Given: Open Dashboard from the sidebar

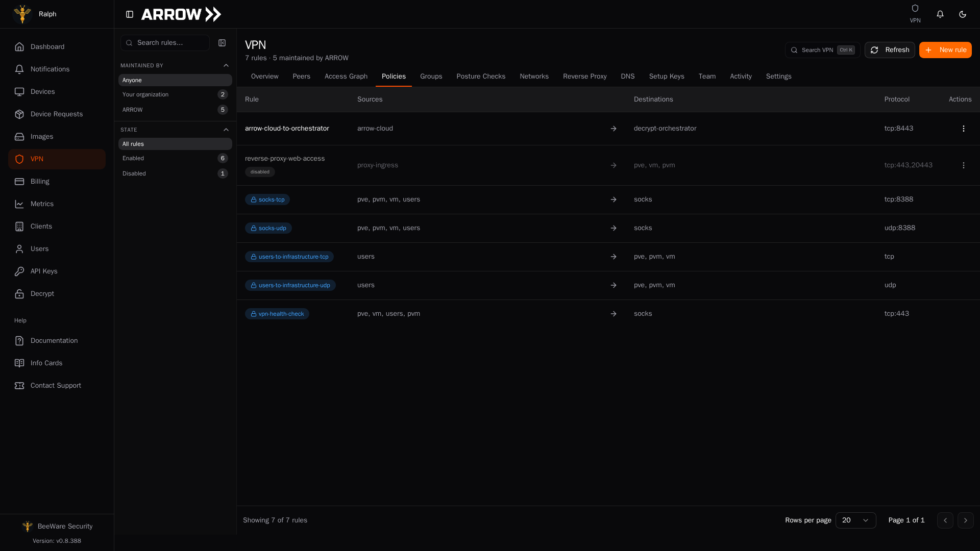Looking at the screenshot, I should [57, 47].
